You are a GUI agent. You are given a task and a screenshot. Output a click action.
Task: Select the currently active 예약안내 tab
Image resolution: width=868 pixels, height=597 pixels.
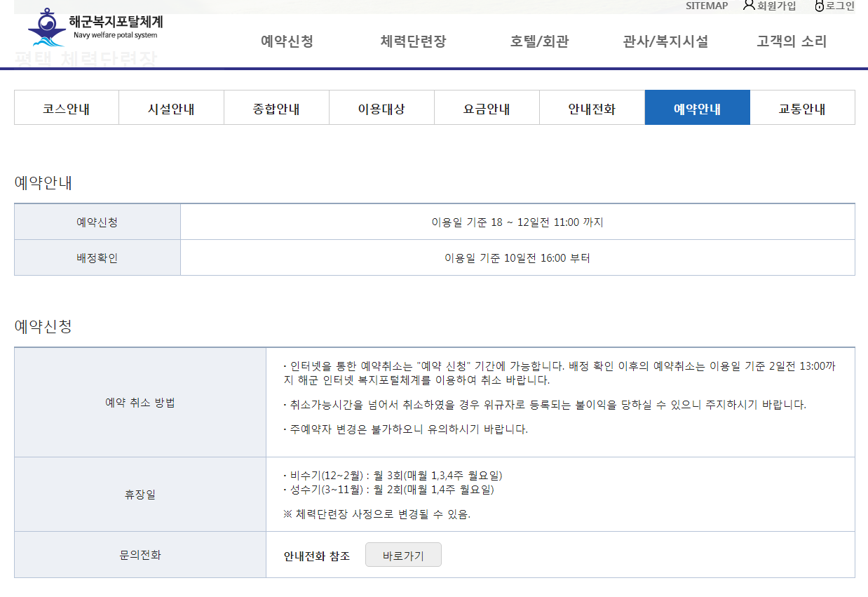click(697, 107)
